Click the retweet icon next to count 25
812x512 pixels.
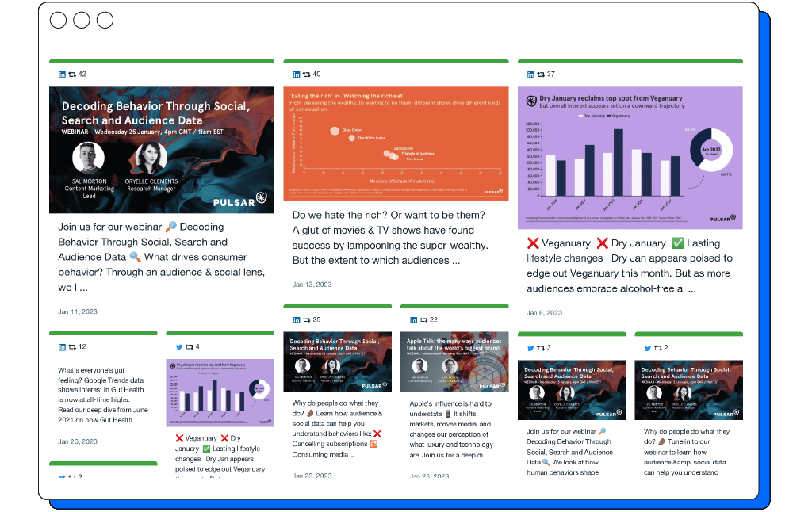(306, 320)
